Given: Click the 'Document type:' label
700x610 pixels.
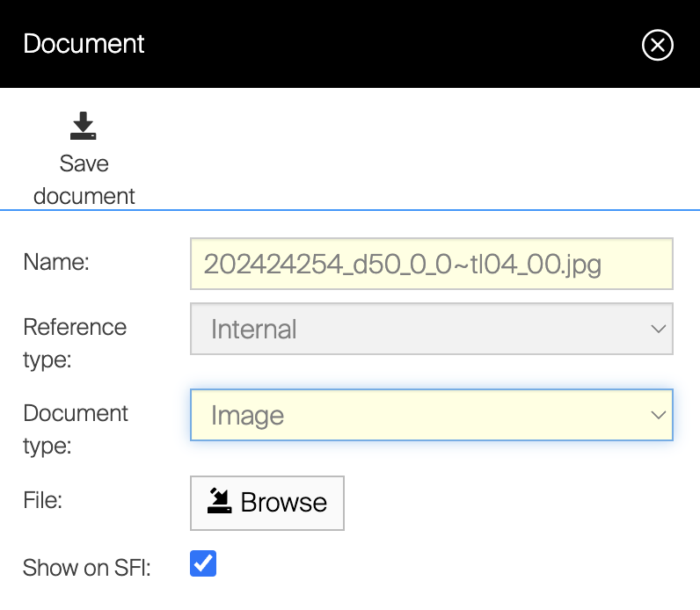Looking at the screenshot, I should click(76, 429).
